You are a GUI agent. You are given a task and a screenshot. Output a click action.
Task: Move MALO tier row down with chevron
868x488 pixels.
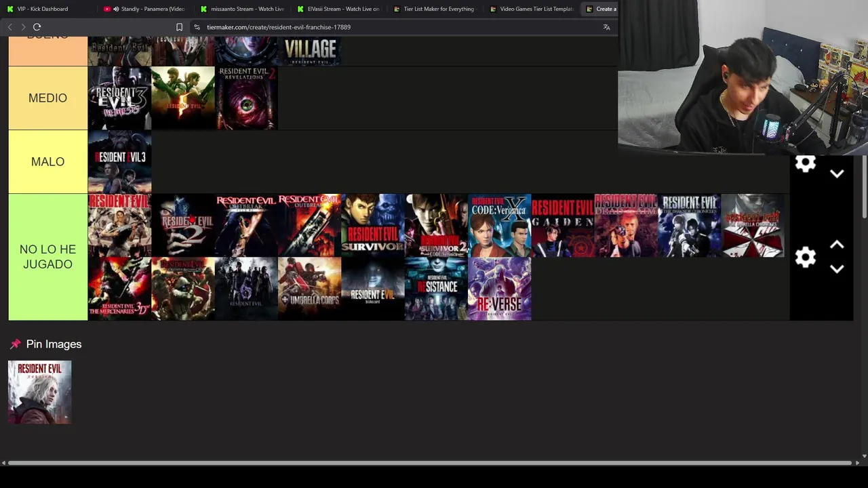[837, 174]
